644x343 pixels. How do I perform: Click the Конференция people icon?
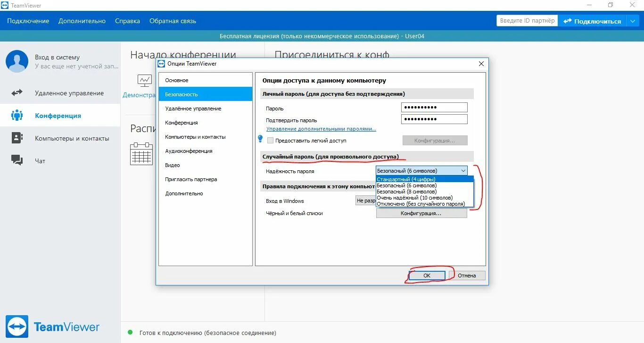coord(17,115)
